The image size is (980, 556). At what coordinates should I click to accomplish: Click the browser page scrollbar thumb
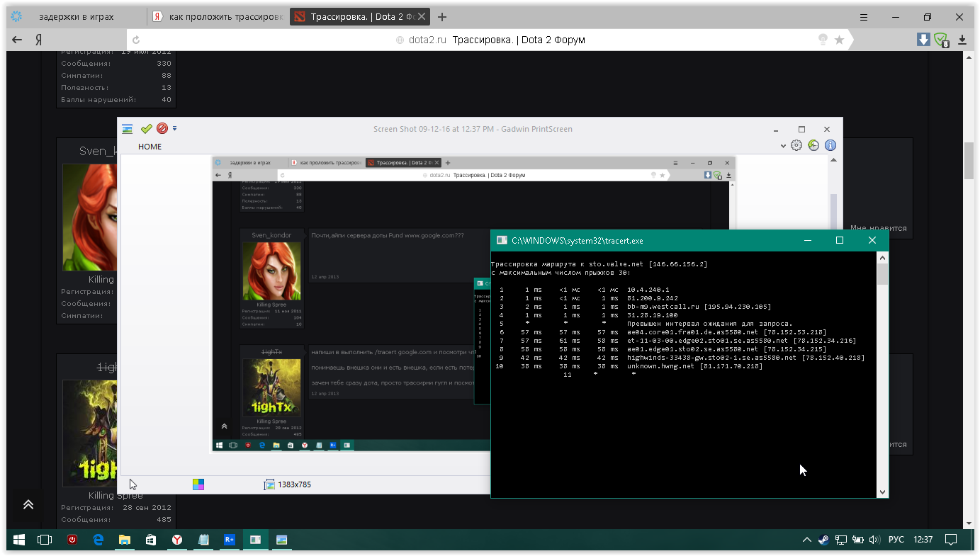pos(968,161)
